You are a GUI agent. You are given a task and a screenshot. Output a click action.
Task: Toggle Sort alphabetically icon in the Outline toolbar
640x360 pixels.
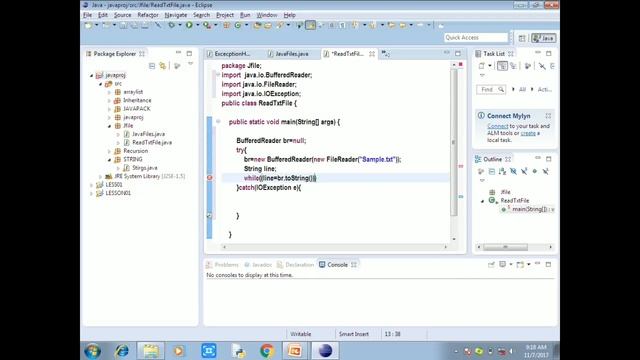pyautogui.click(x=502, y=171)
